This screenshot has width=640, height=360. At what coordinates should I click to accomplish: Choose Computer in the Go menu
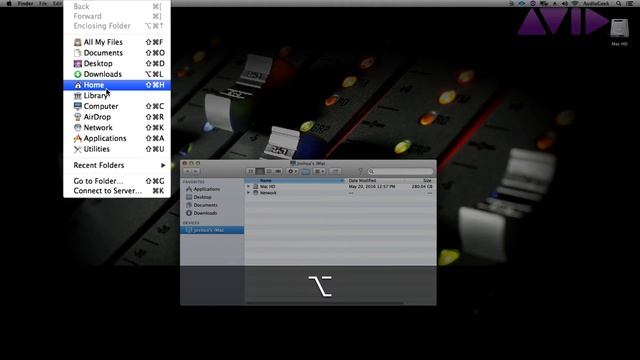pos(117,106)
